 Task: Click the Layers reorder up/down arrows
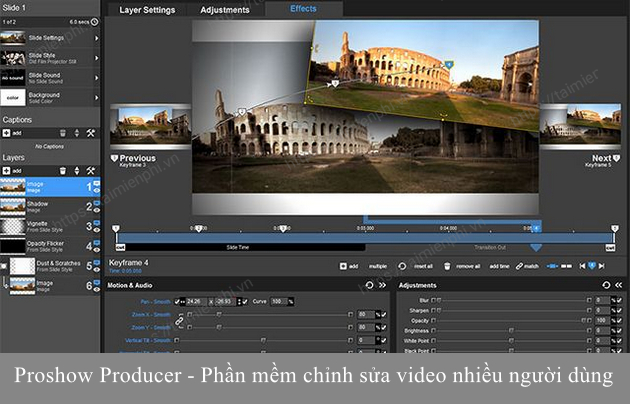point(77,171)
